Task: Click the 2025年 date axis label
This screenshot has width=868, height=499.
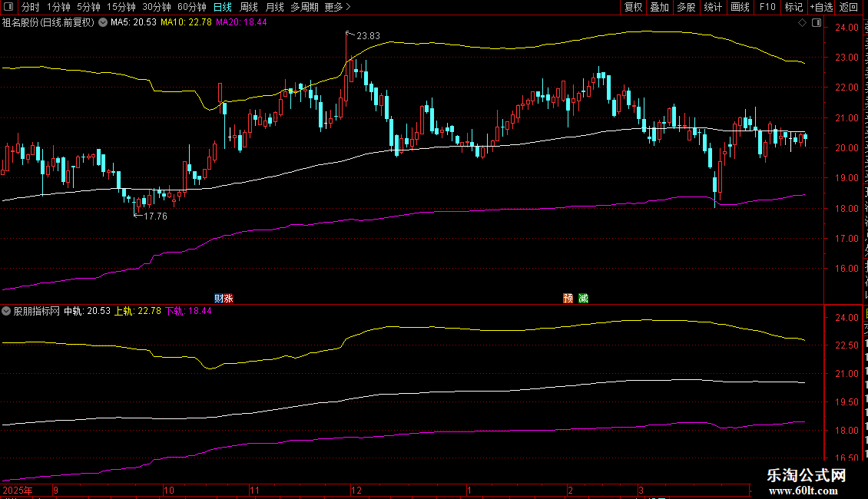Action: [x=18, y=490]
